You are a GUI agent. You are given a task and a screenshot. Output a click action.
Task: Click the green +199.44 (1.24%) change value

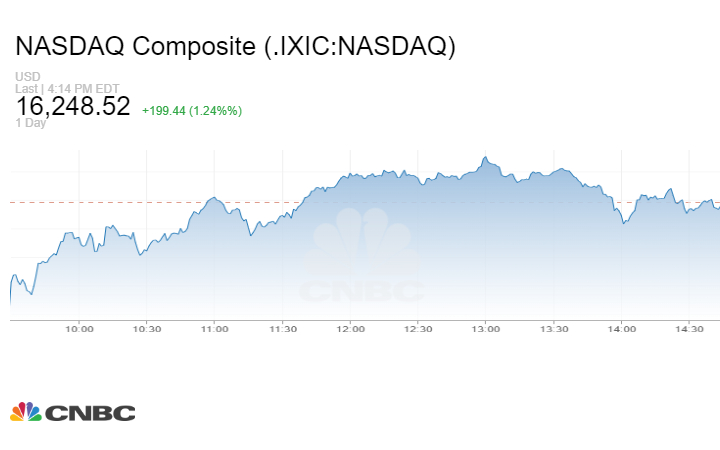click(191, 110)
